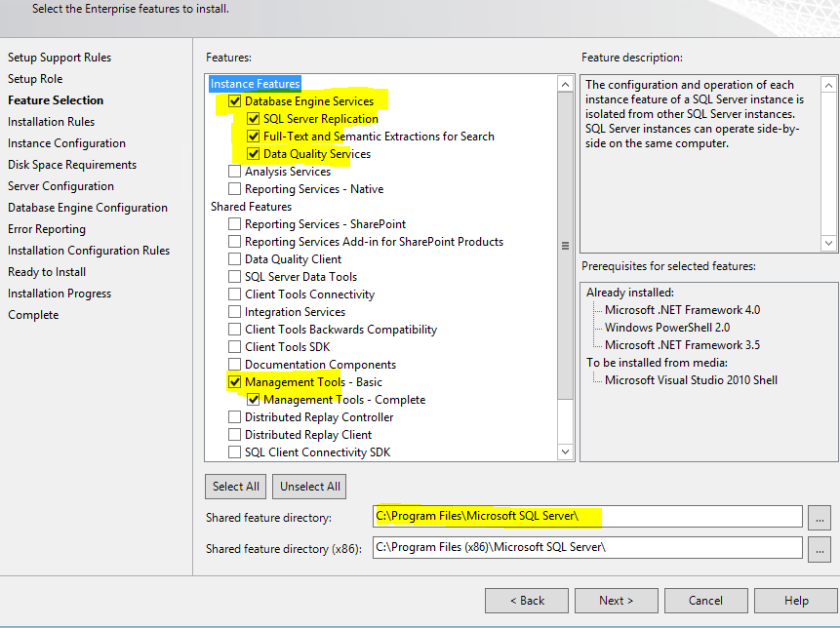Select Installation Configuration Rules step

[x=89, y=250]
